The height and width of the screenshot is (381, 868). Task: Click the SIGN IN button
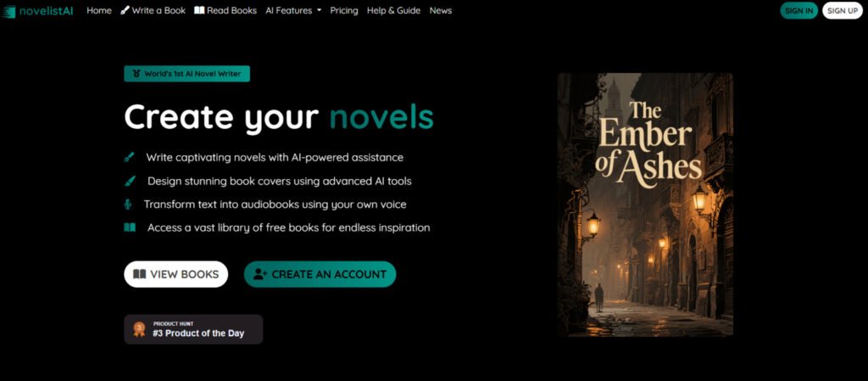pyautogui.click(x=798, y=10)
